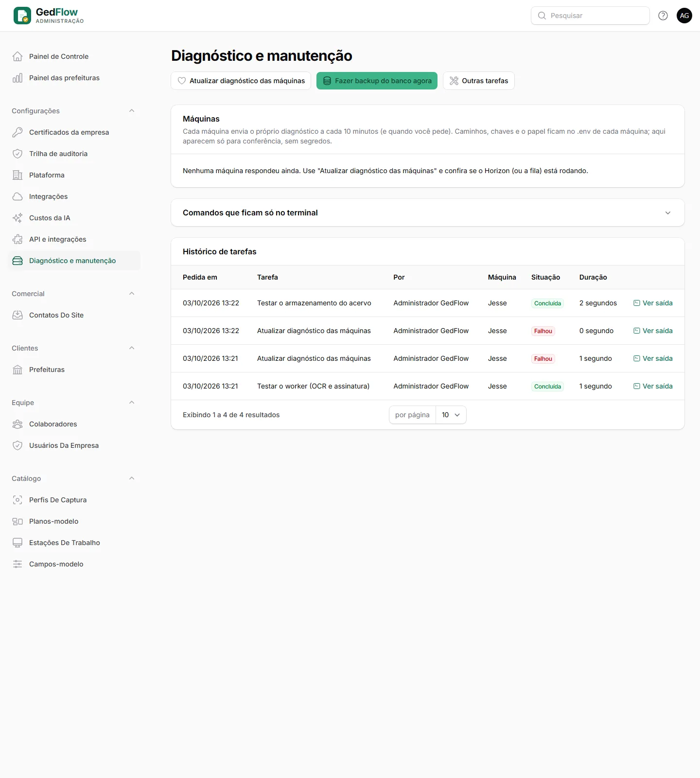Click the Falhou badge in the 13:22 row

543,331
